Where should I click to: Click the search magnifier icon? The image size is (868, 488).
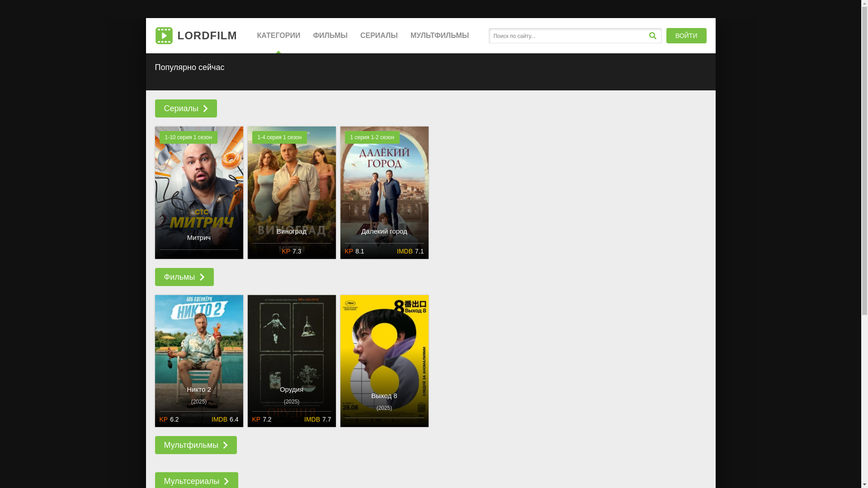tap(652, 36)
